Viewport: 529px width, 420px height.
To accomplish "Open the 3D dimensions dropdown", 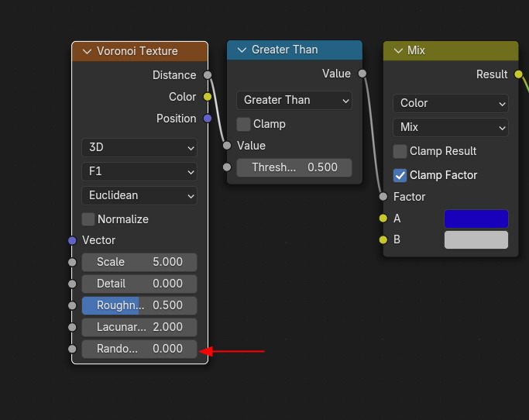I will click(139, 147).
